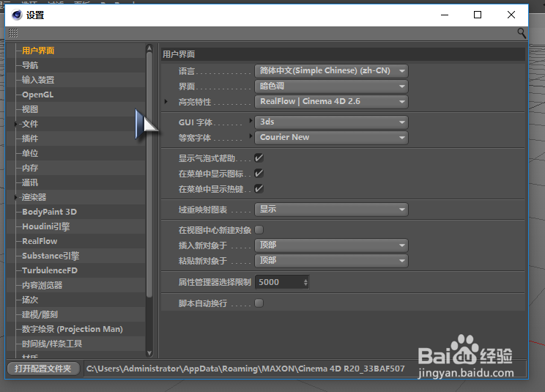Click the search magnifier icon
Screen dimensions: 545x392
coord(522,34)
